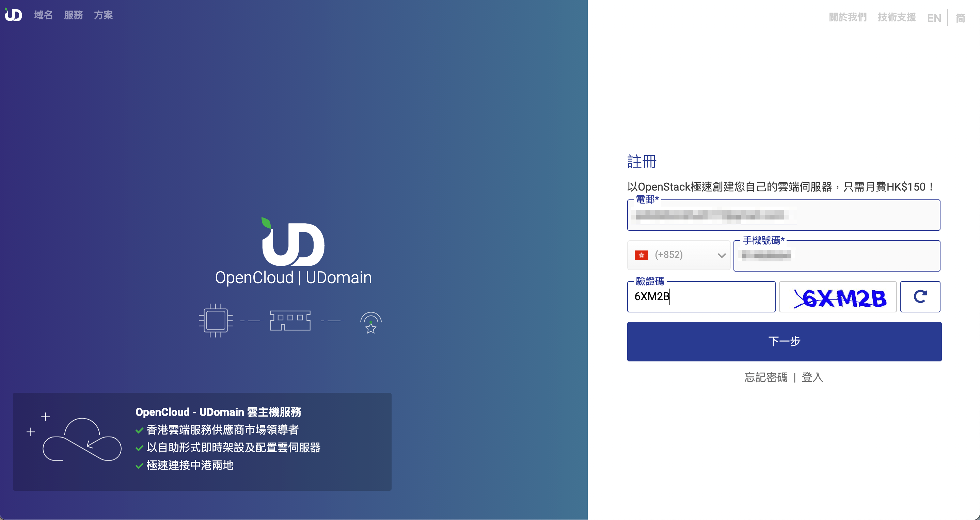The width and height of the screenshot is (980, 520).
Task: Open the 方案 menu
Action: (103, 15)
